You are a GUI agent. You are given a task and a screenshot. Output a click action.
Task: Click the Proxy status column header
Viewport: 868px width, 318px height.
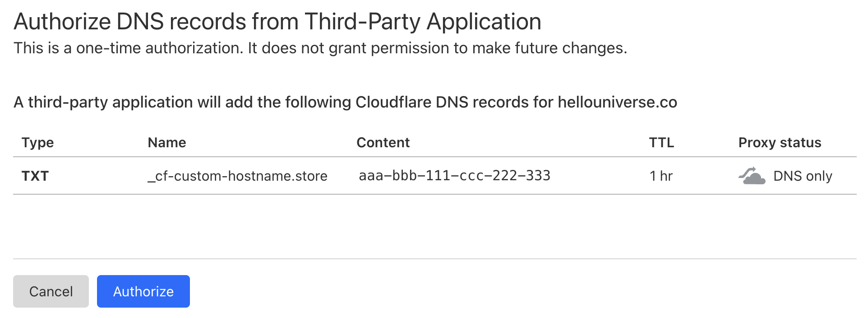click(x=780, y=143)
